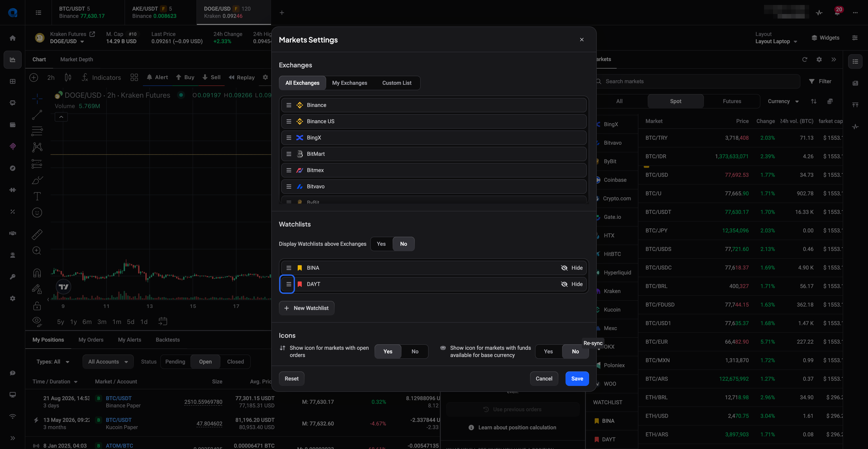868x449 pixels.
Task: Grab the Binance exchange reorder handle
Action: (x=289, y=105)
